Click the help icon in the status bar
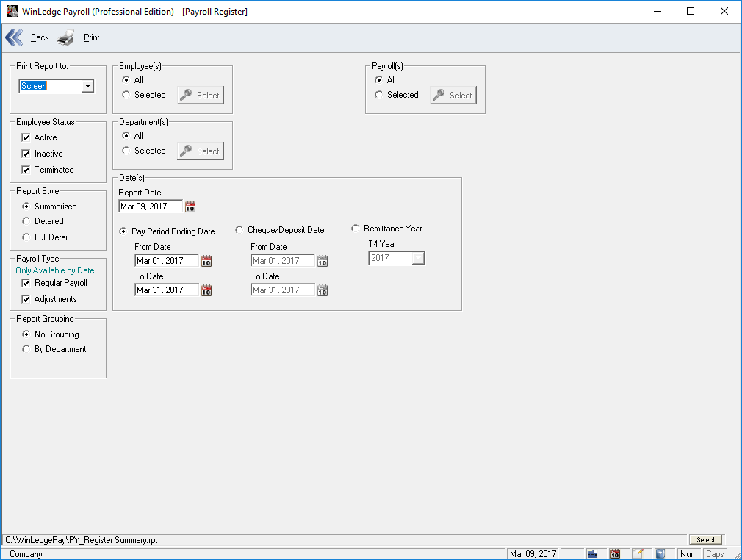Viewport: 742px width, 560px height. 660,554
